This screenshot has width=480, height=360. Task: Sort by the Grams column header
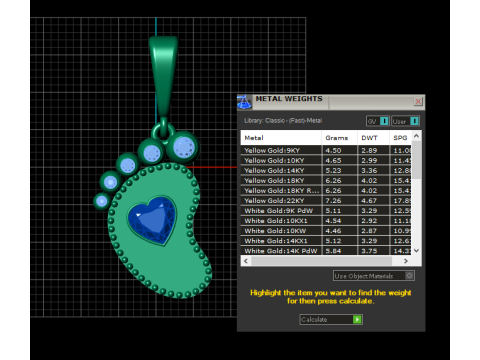(339, 138)
